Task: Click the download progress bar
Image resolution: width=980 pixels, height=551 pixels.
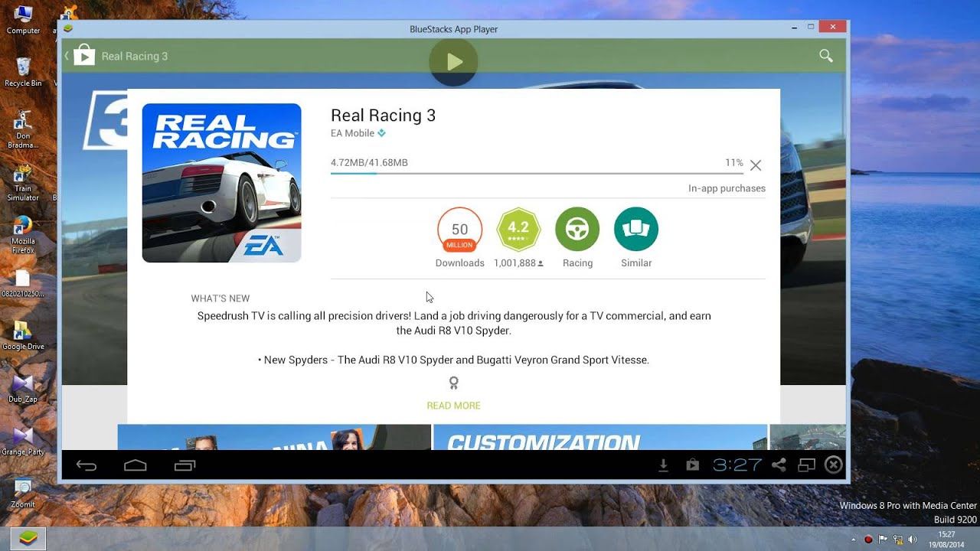Action: [537, 174]
